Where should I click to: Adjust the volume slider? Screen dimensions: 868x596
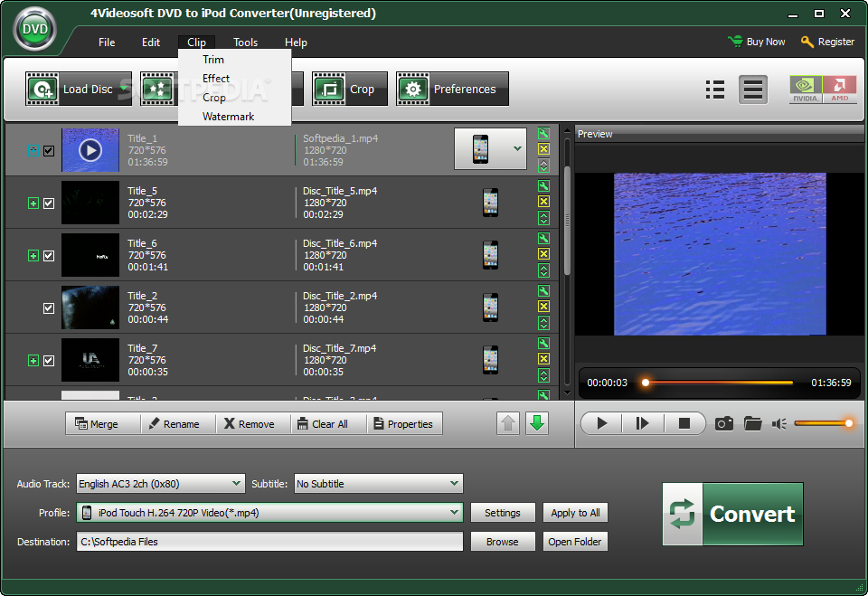point(823,423)
